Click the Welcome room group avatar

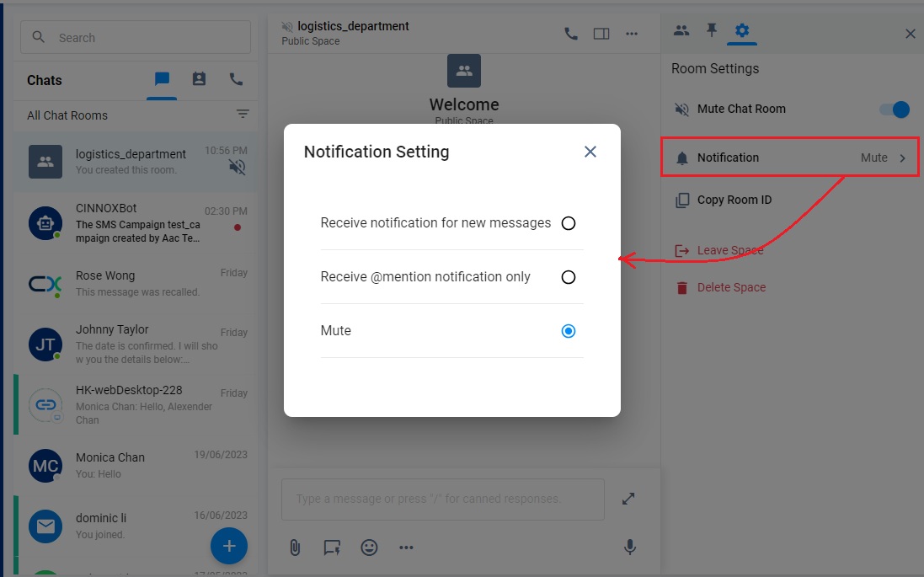point(464,71)
